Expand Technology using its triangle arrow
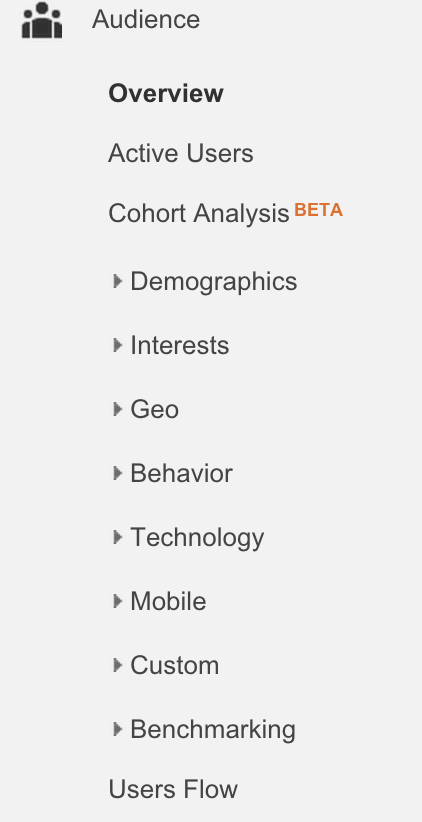422x822 pixels. point(117,537)
